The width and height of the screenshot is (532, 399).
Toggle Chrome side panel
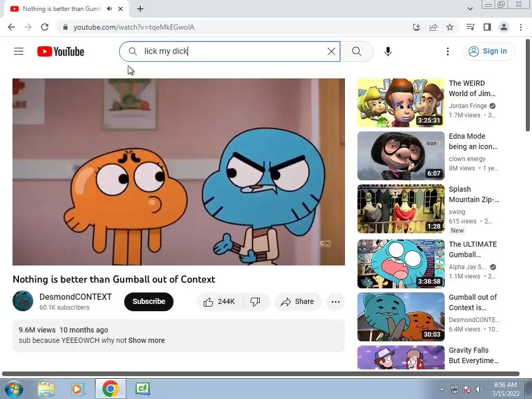[487, 27]
